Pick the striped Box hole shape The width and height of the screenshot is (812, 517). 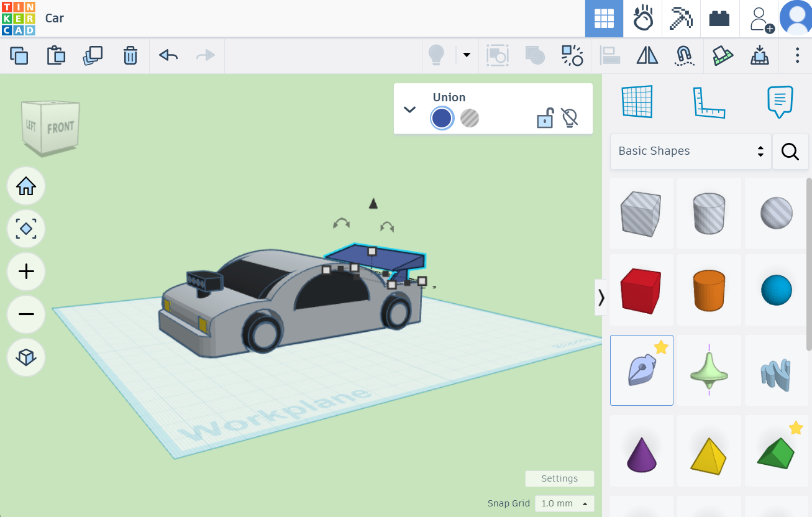coord(642,213)
